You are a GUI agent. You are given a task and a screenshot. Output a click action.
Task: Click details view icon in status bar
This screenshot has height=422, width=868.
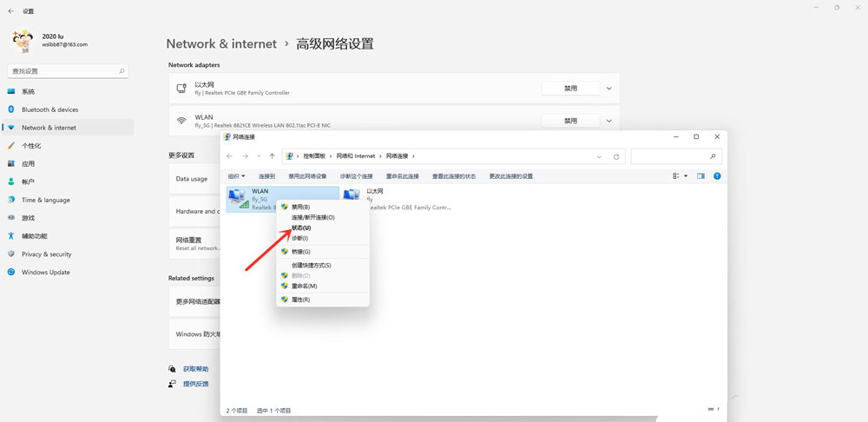pyautogui.click(x=710, y=409)
